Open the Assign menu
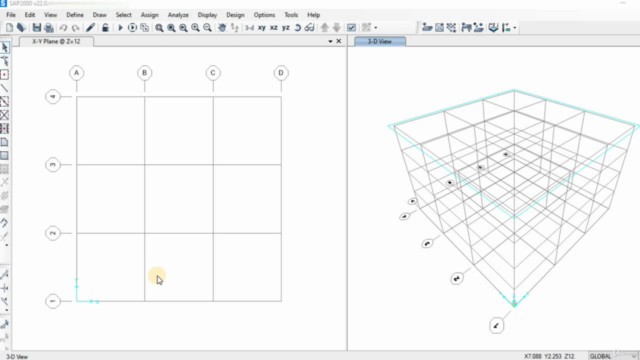This screenshot has height=360, width=640. (x=149, y=15)
